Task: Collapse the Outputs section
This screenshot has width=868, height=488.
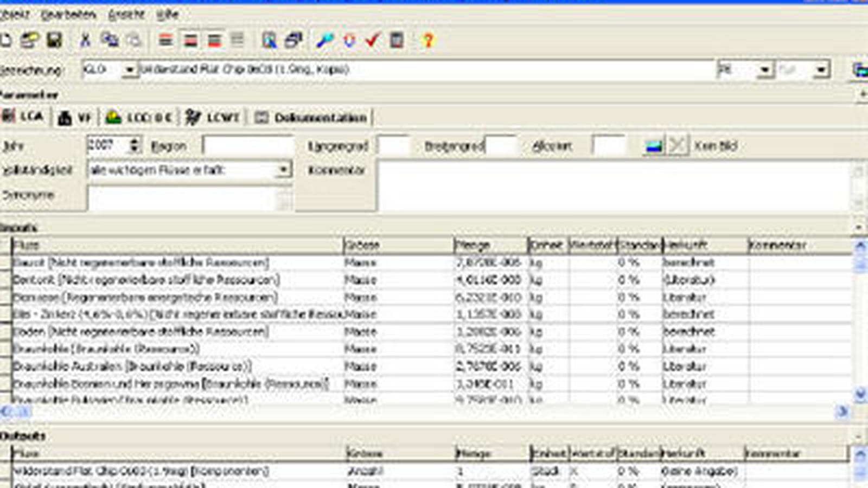Action: tap(859, 435)
